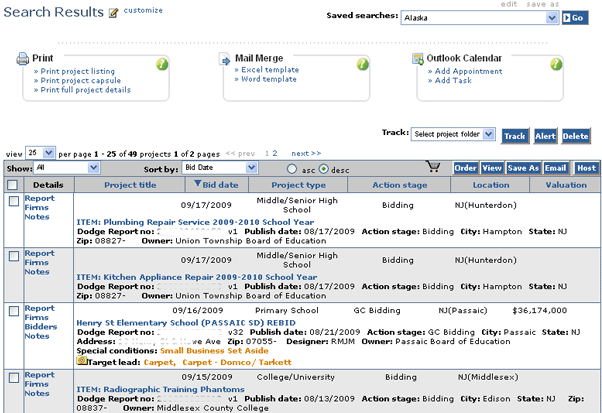Open the Excel template link
Viewport: 602px width, 413px height.
[x=270, y=70]
